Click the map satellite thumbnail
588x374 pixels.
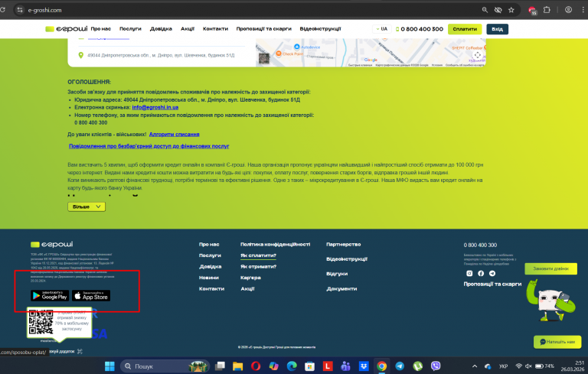264,58
